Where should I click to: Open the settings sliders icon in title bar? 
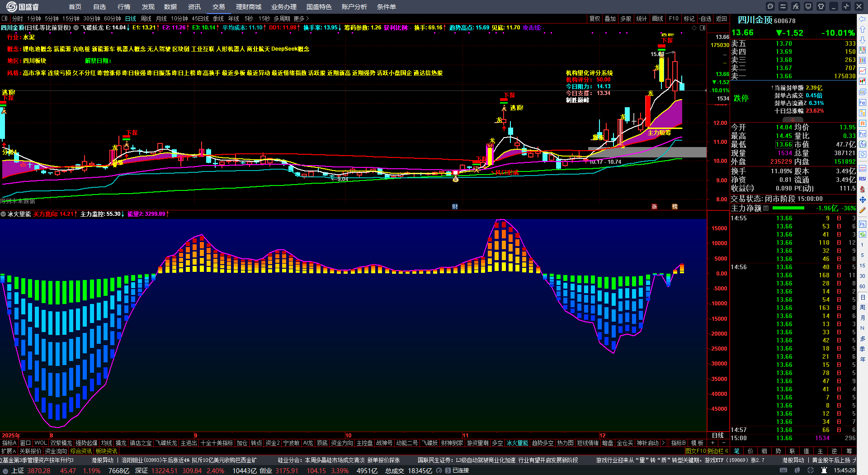pyautogui.click(x=783, y=6)
